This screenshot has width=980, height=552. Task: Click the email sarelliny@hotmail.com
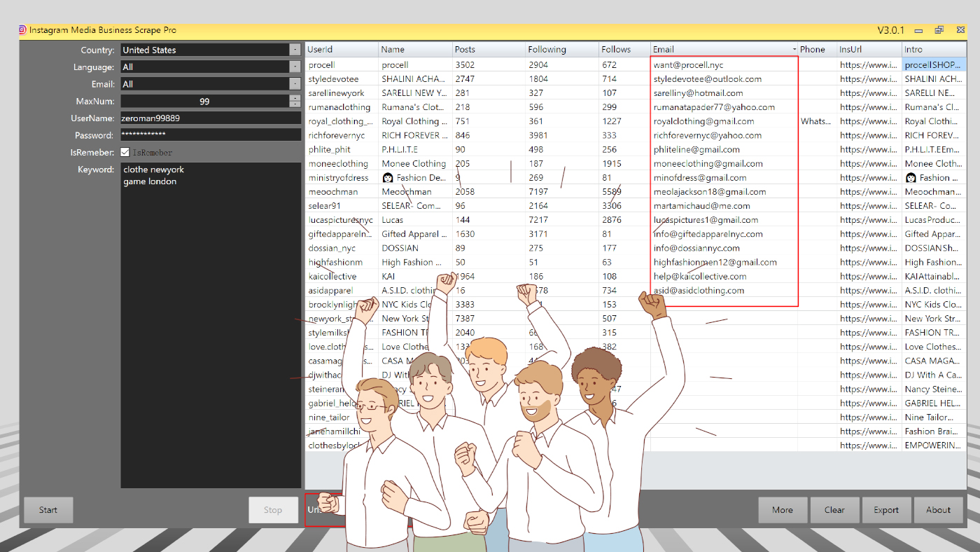click(x=699, y=93)
